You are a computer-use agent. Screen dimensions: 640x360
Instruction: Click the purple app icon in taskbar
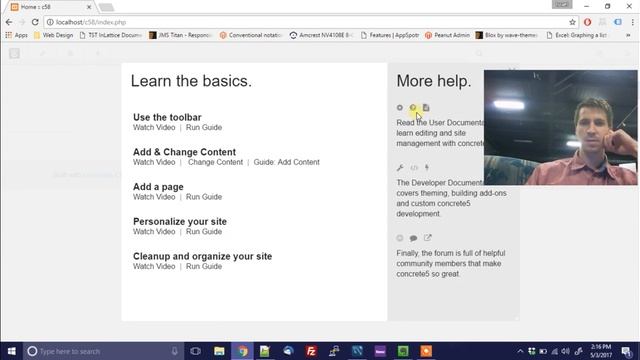[x=380, y=351]
